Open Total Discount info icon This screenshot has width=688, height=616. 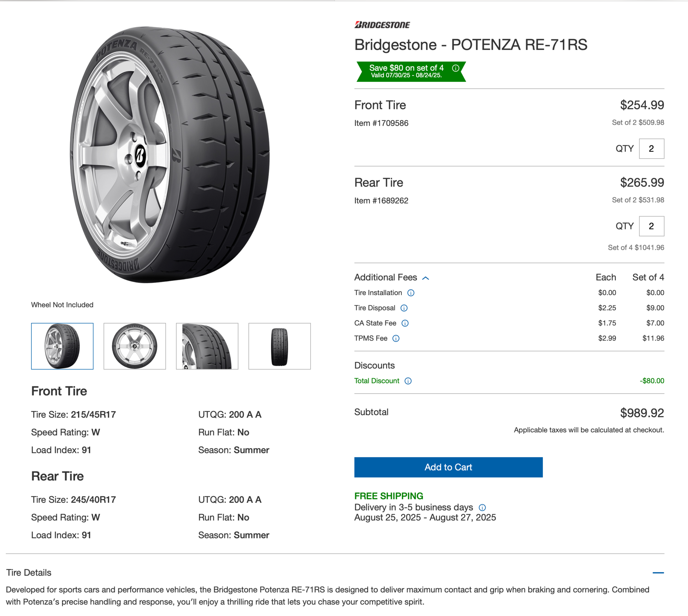(408, 381)
